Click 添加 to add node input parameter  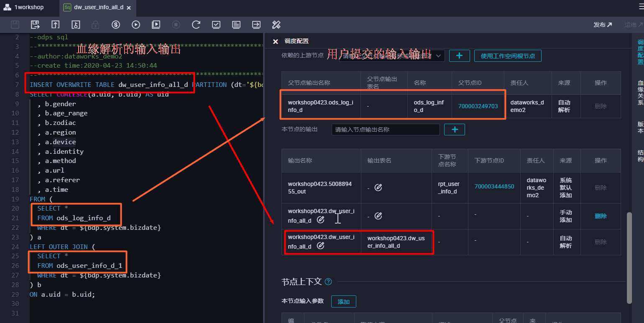[344, 302]
